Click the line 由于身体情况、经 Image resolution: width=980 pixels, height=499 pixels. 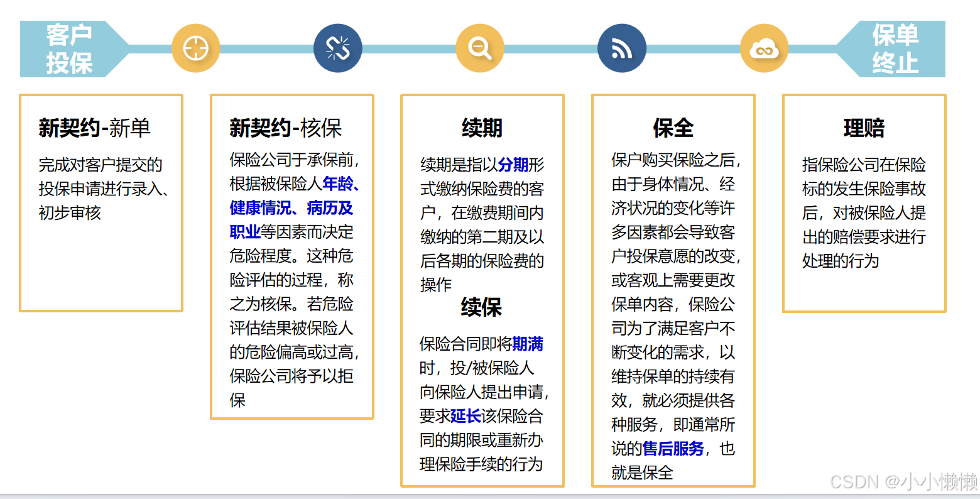pyautogui.click(x=673, y=184)
